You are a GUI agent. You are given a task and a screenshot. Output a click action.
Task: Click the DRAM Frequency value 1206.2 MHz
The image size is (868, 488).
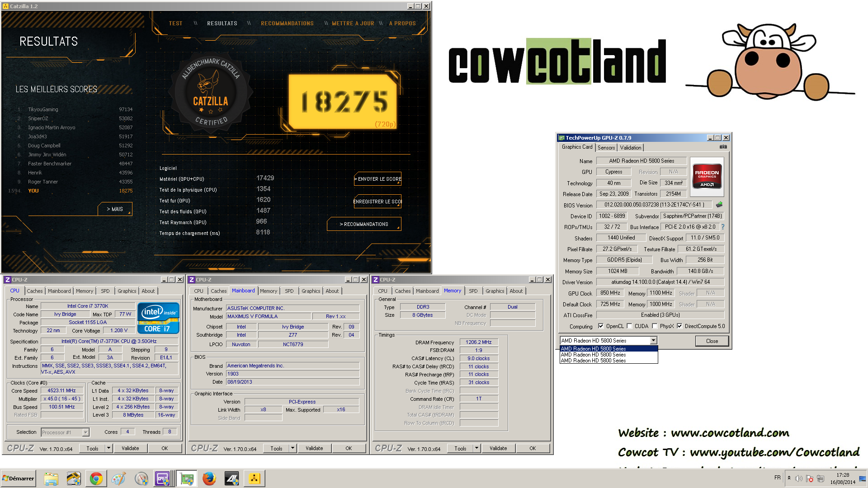(479, 342)
